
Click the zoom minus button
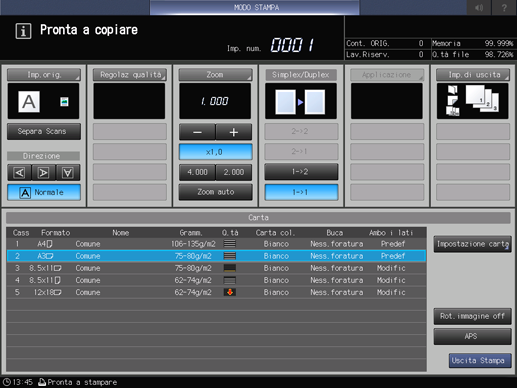[197, 132]
